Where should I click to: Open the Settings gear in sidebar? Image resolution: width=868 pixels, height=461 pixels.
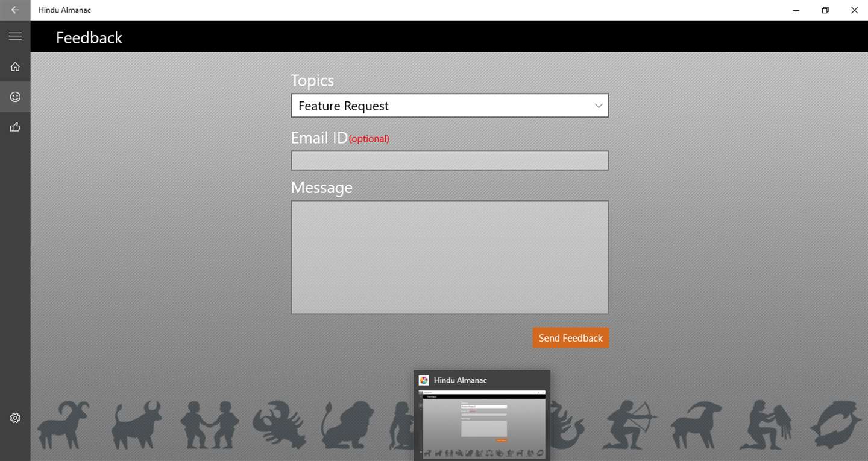click(x=15, y=418)
